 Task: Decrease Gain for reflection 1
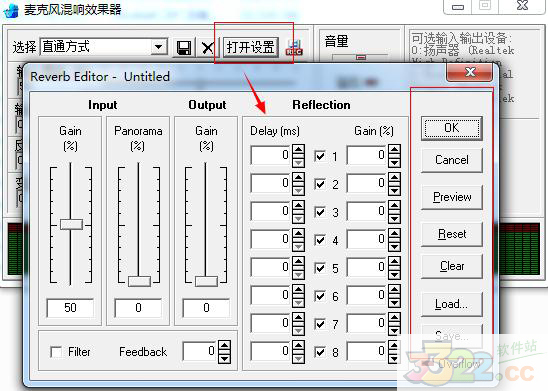(x=394, y=162)
